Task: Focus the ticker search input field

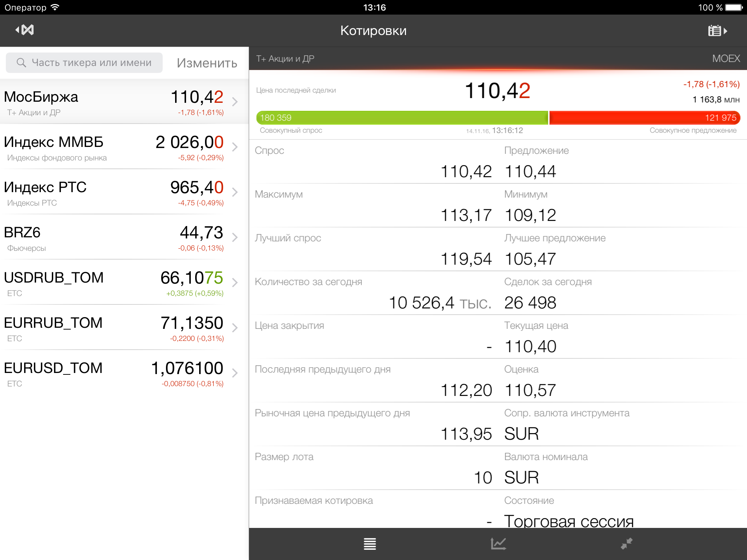Action: pos(91,63)
